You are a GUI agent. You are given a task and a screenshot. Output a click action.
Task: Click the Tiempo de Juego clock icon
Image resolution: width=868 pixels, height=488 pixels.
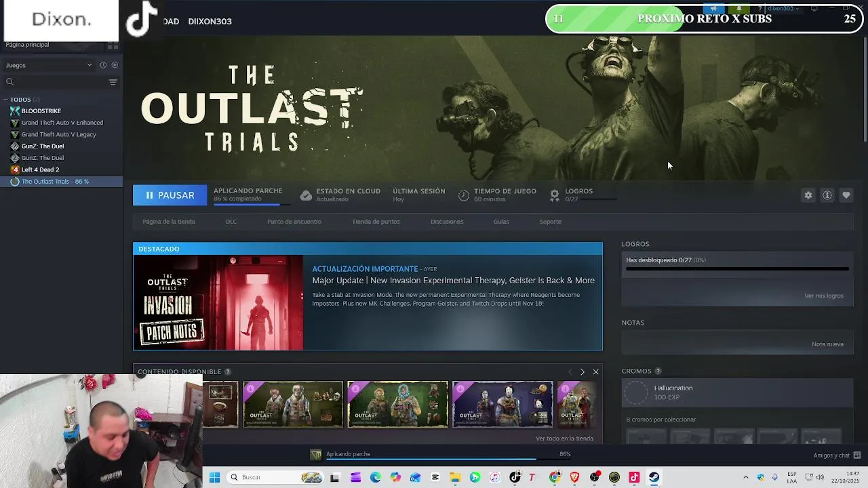[x=464, y=195]
